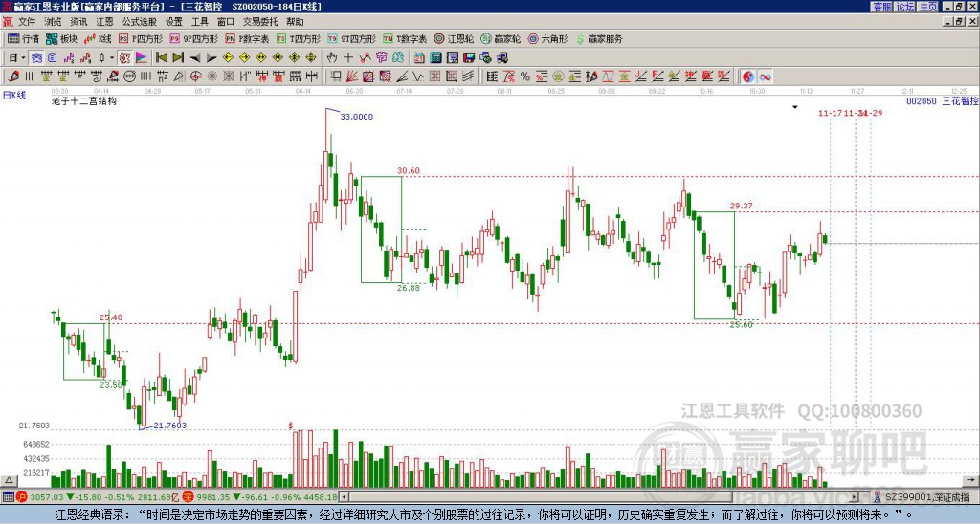Open the 9P四方形 tool

194,38
